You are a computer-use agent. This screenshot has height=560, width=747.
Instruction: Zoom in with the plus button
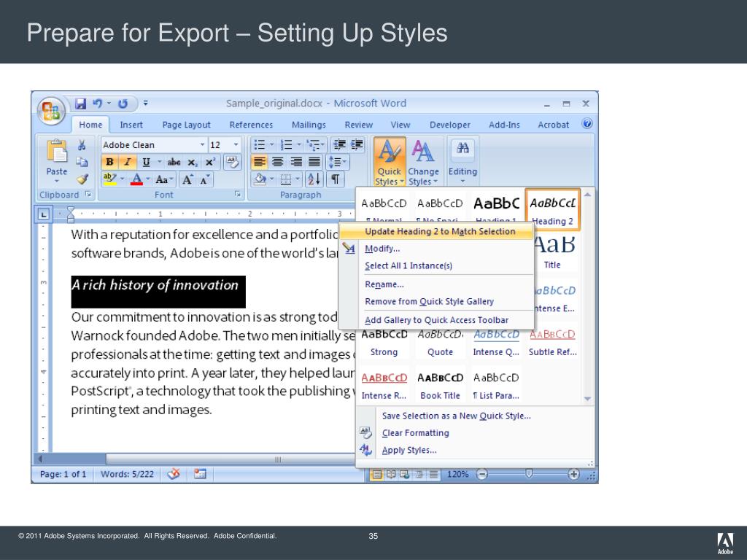[x=573, y=474]
